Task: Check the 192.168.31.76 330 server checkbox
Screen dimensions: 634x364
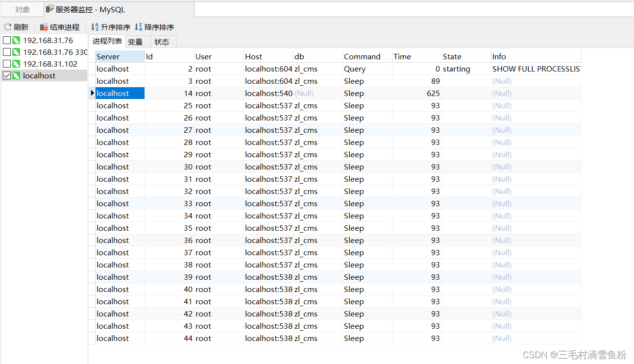Action: [x=7, y=52]
